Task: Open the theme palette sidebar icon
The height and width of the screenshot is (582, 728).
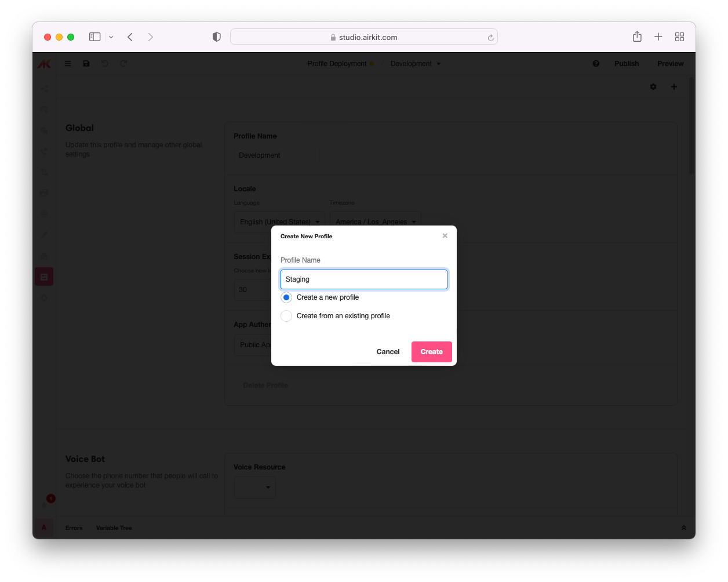Action: click(x=44, y=214)
